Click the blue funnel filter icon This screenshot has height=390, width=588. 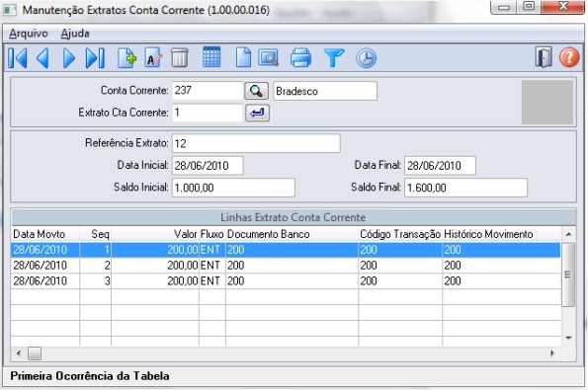[333, 58]
